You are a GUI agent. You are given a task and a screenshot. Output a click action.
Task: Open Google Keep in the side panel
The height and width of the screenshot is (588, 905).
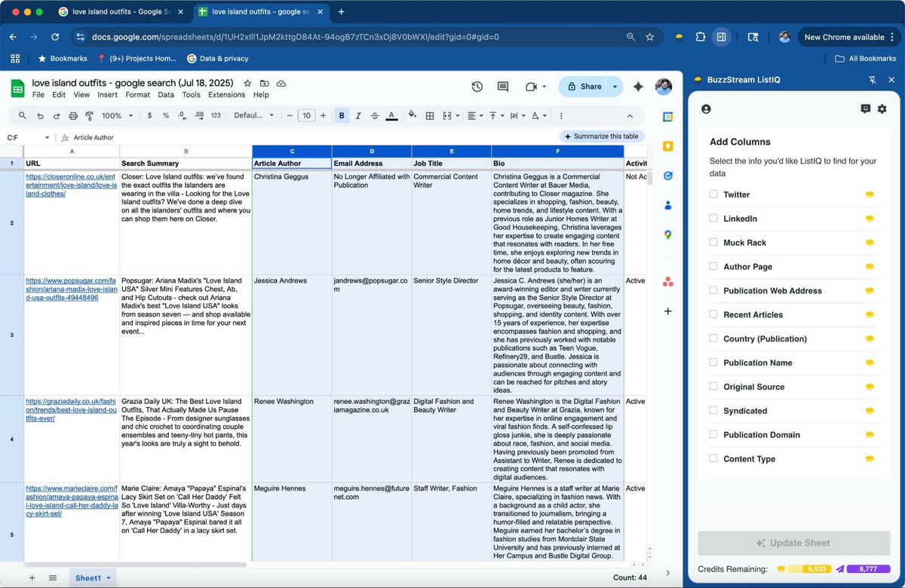click(667, 146)
